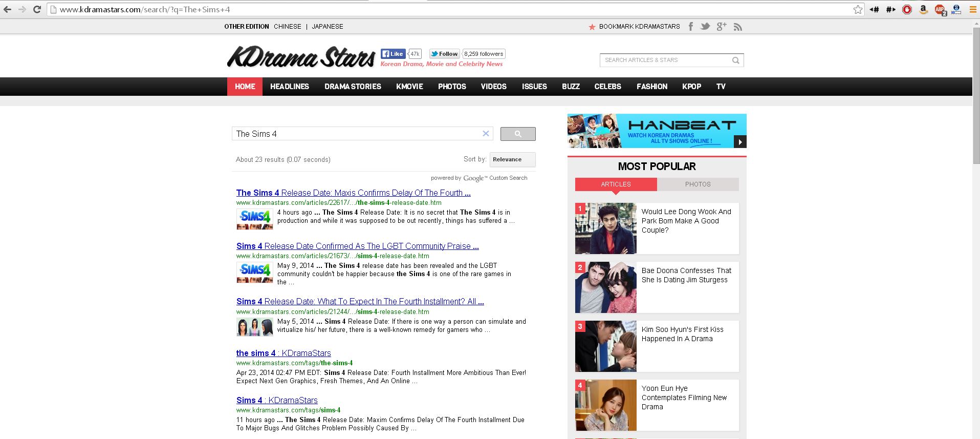
Task: Click the Yoon Eun Hye article thumbnail
Action: pos(606,405)
